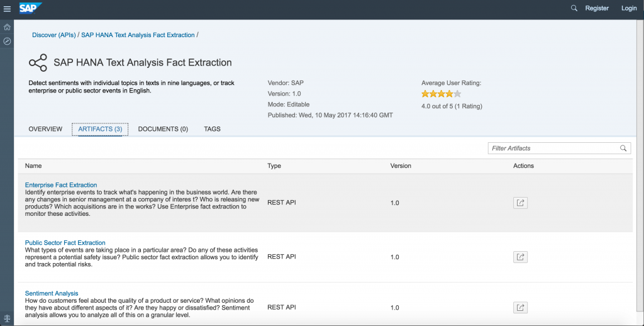Click REST API in Public Sector row
This screenshot has height=326, width=644.
(x=282, y=257)
